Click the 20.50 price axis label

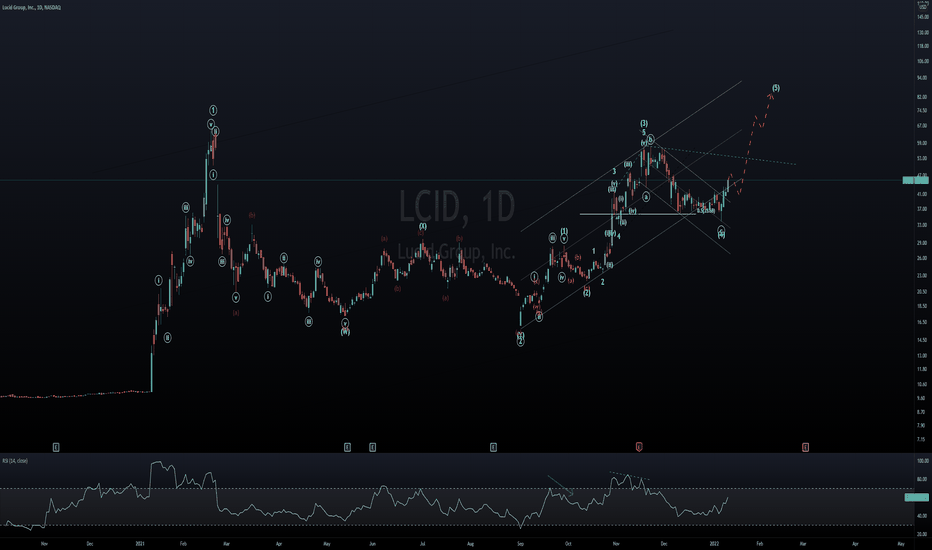click(x=922, y=292)
